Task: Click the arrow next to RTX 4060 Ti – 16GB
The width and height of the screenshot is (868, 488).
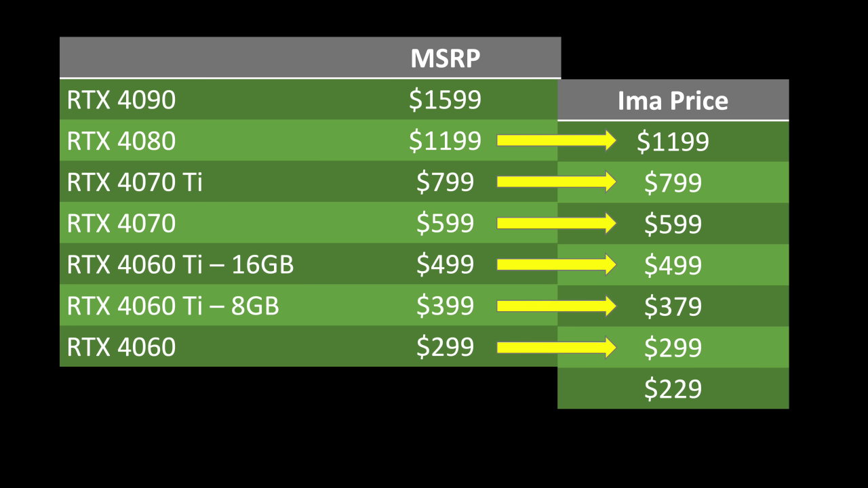Action: coord(556,264)
